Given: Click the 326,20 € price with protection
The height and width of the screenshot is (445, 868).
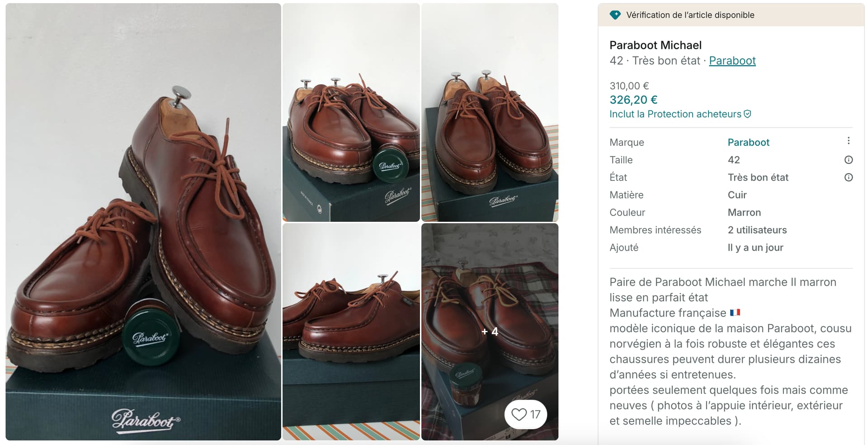Looking at the screenshot, I should [x=633, y=100].
